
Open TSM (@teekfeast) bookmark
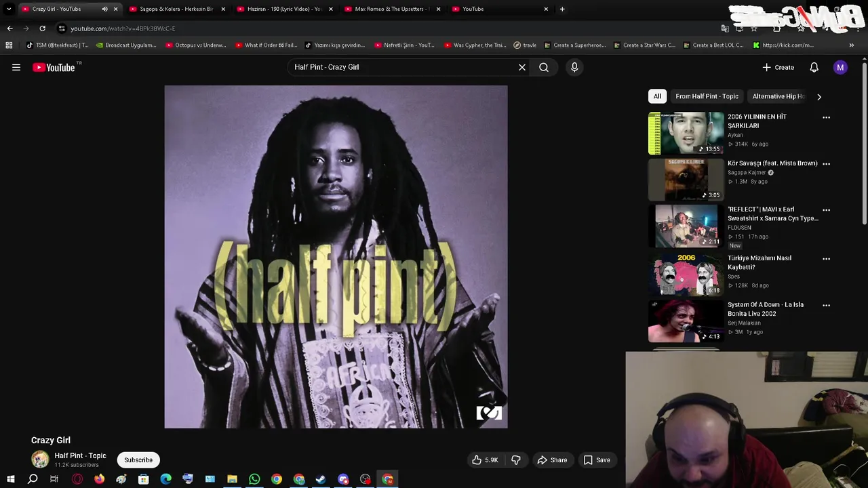[57, 45]
